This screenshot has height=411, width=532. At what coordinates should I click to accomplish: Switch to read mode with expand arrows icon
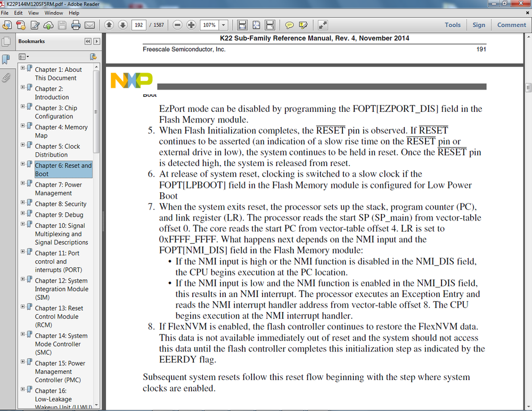[323, 25]
